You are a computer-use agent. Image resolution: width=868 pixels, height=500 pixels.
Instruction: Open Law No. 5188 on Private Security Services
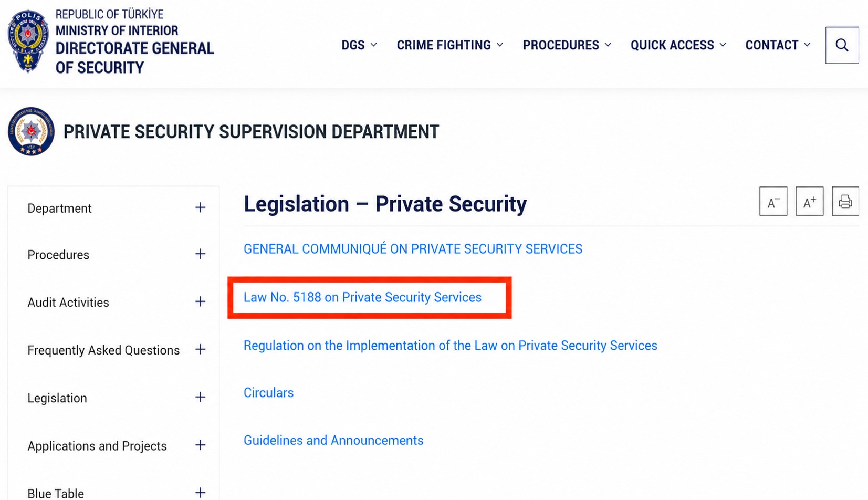pos(362,297)
